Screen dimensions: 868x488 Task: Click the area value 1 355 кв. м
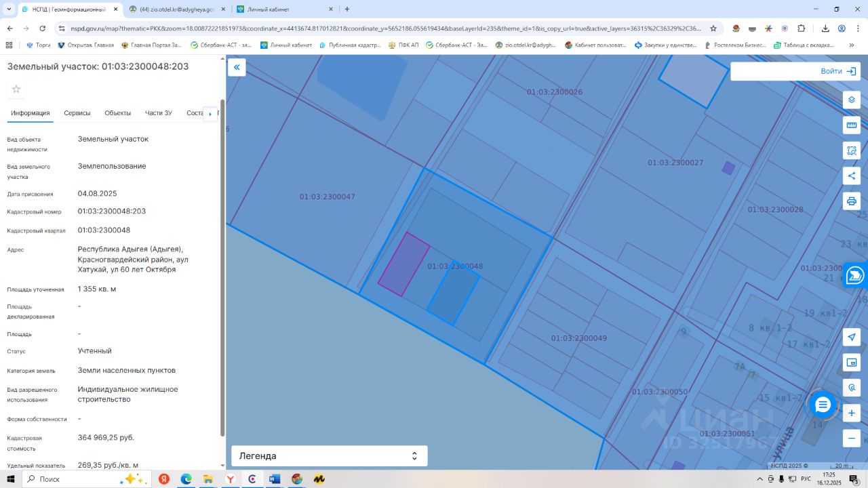(x=97, y=289)
